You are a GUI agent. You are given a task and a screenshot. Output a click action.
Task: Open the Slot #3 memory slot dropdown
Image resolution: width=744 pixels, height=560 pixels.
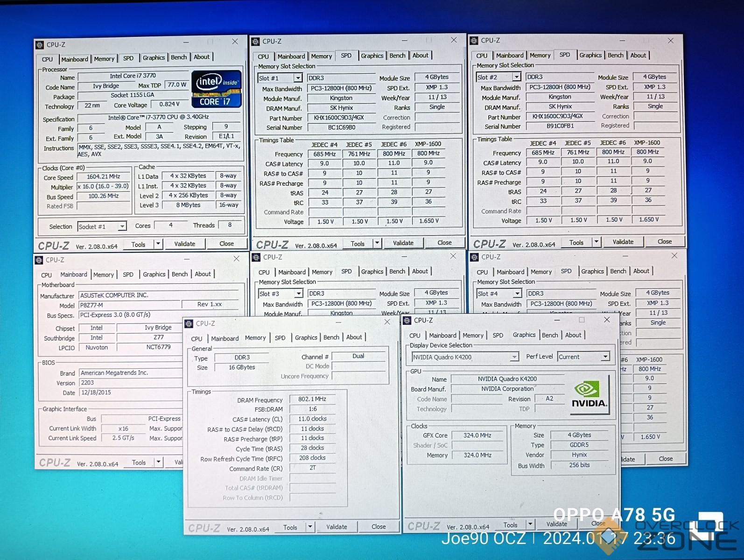click(x=298, y=294)
